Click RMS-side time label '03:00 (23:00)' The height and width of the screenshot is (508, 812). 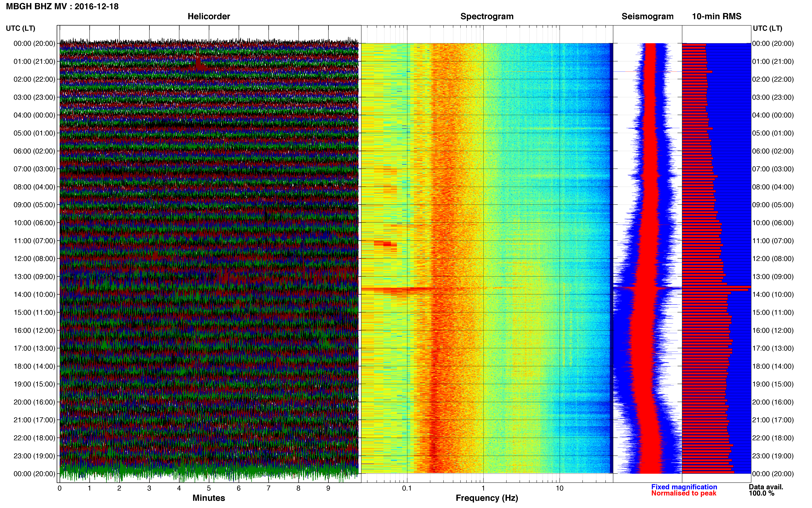pyautogui.click(x=773, y=97)
